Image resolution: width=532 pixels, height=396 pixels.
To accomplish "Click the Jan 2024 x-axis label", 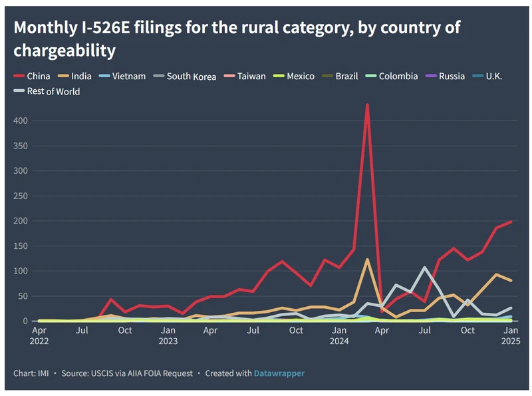I will [339, 335].
